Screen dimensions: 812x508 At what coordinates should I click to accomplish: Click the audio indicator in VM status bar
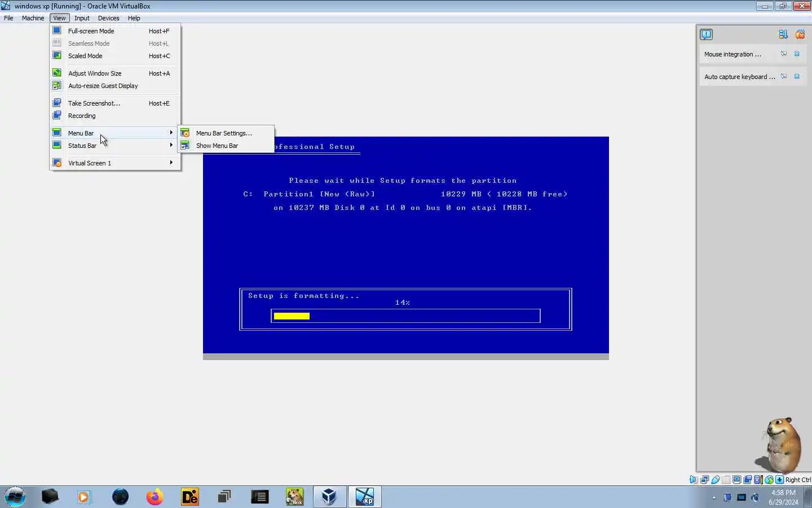pos(694,480)
